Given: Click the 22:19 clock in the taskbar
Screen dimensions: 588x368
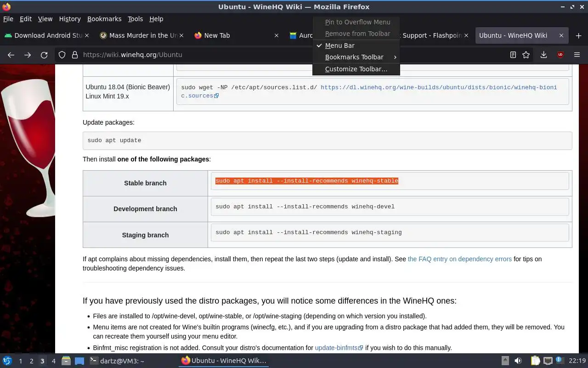Looking at the screenshot, I should click(x=577, y=361).
